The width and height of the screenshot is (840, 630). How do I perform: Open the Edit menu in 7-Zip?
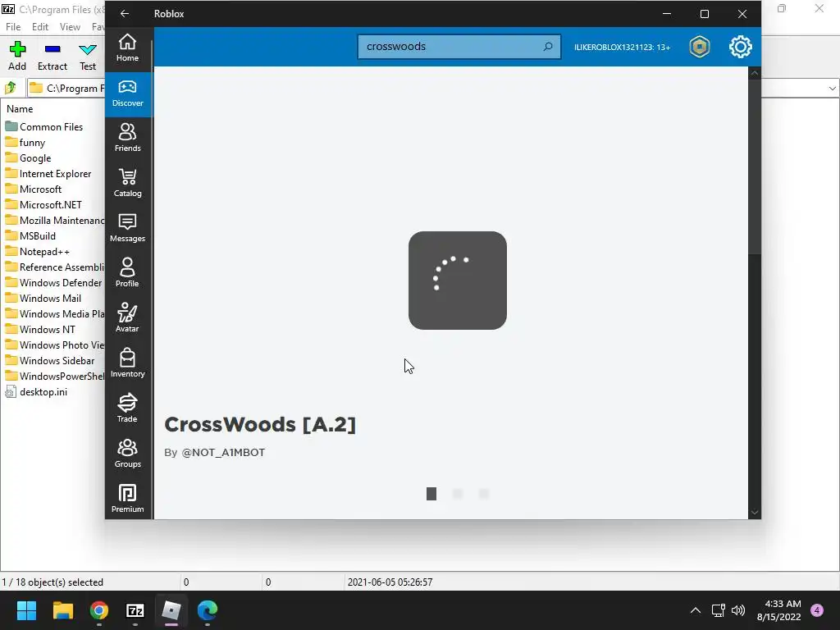40,27
